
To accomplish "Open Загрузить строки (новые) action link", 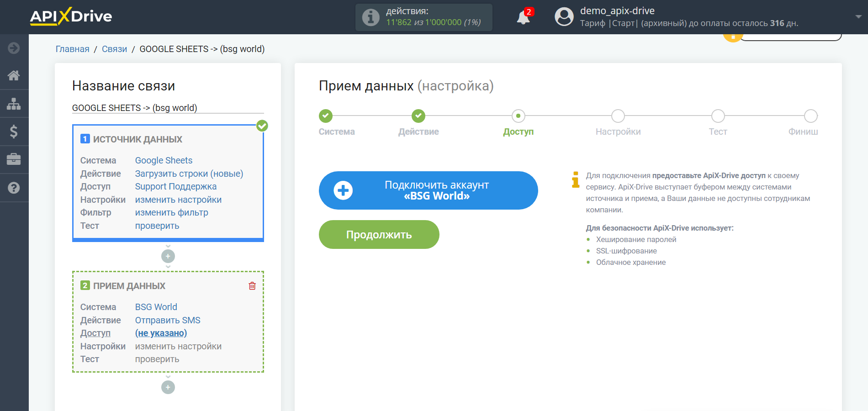I will tap(189, 174).
